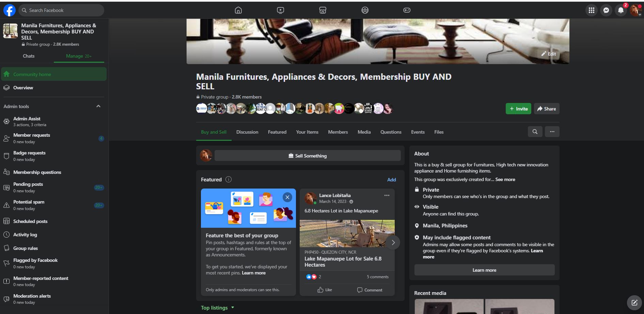Open the Files tab

tap(439, 132)
